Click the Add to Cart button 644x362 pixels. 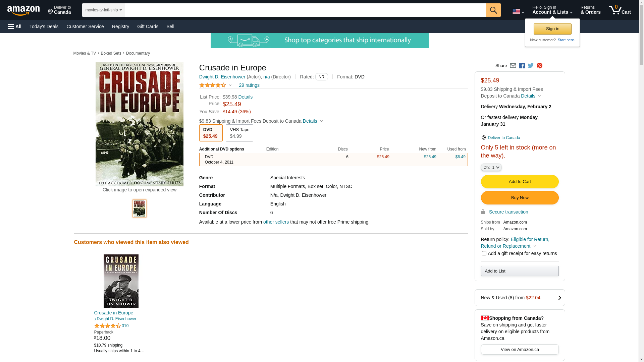[x=519, y=182]
